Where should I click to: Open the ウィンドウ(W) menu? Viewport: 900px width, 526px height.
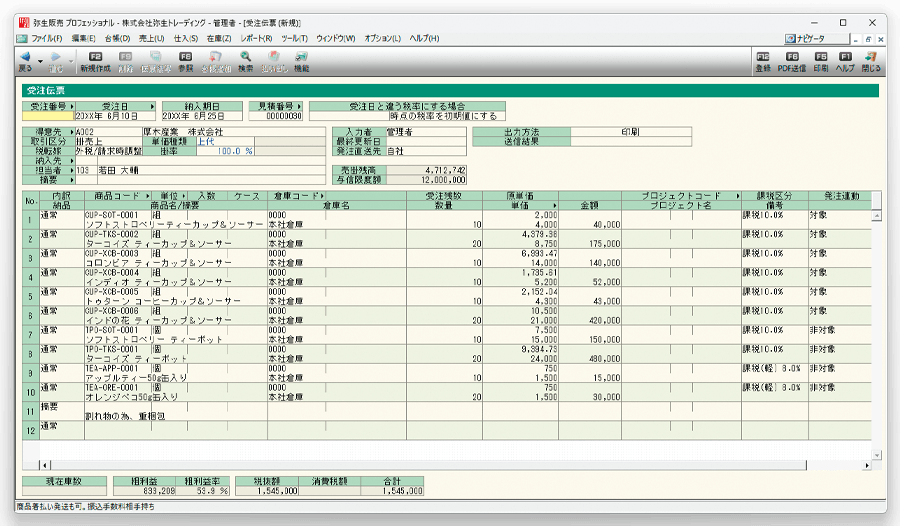336,38
